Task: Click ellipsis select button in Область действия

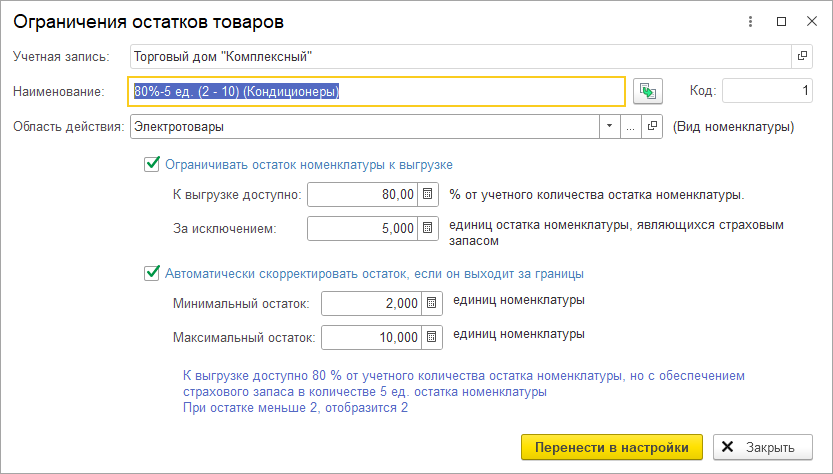Action: 630,127
